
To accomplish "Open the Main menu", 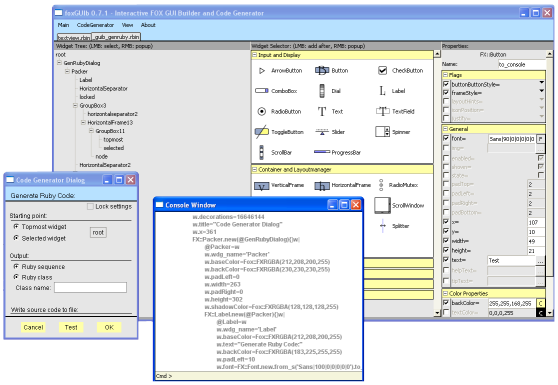I will point(63,25).
